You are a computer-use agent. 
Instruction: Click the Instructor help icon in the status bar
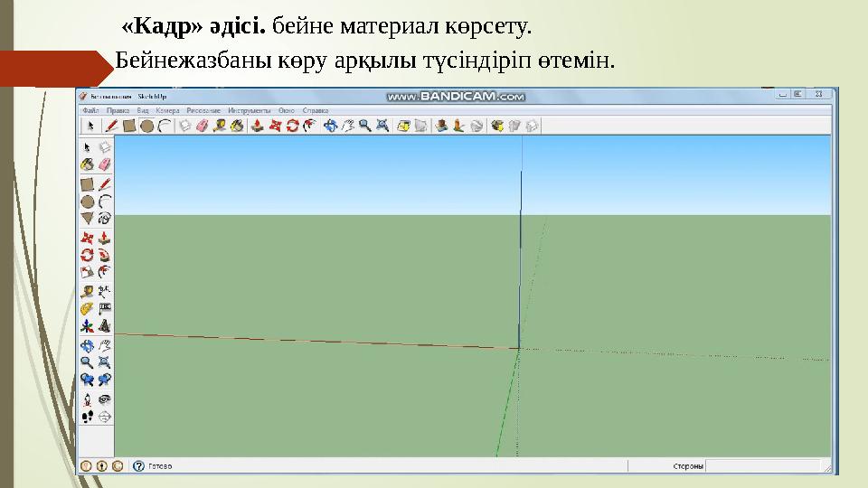click(138, 466)
